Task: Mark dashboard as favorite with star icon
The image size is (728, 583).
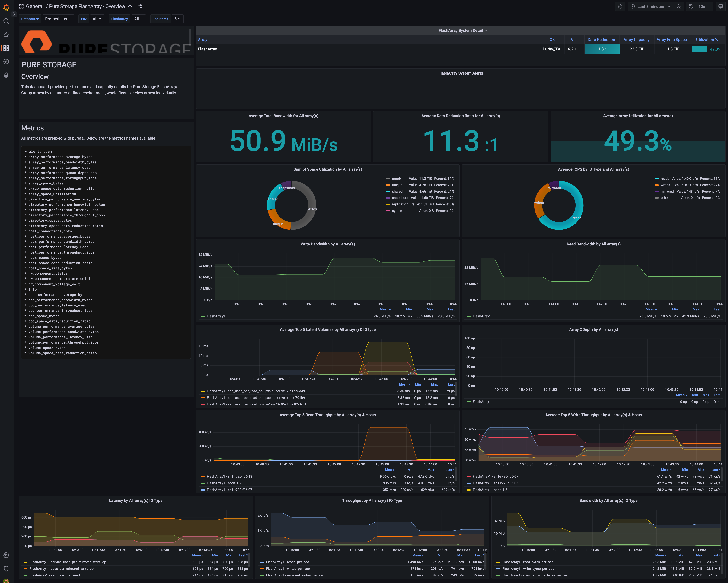Action: 130,6
